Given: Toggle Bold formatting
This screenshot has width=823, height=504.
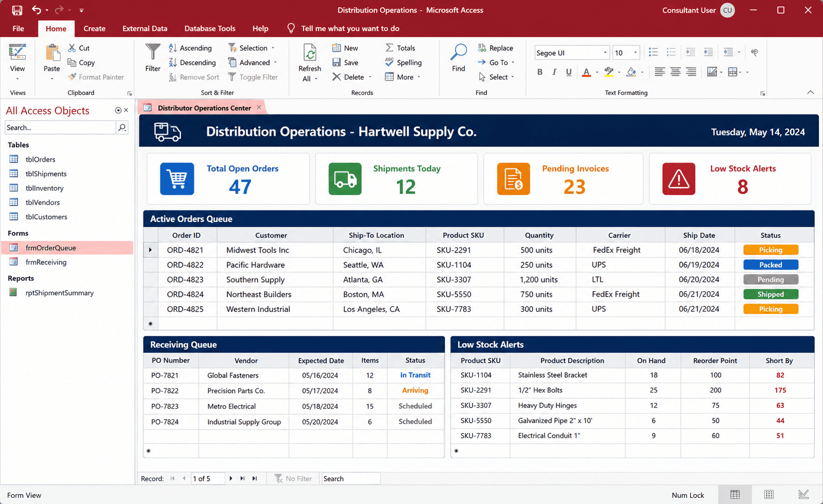Looking at the screenshot, I should pyautogui.click(x=540, y=72).
